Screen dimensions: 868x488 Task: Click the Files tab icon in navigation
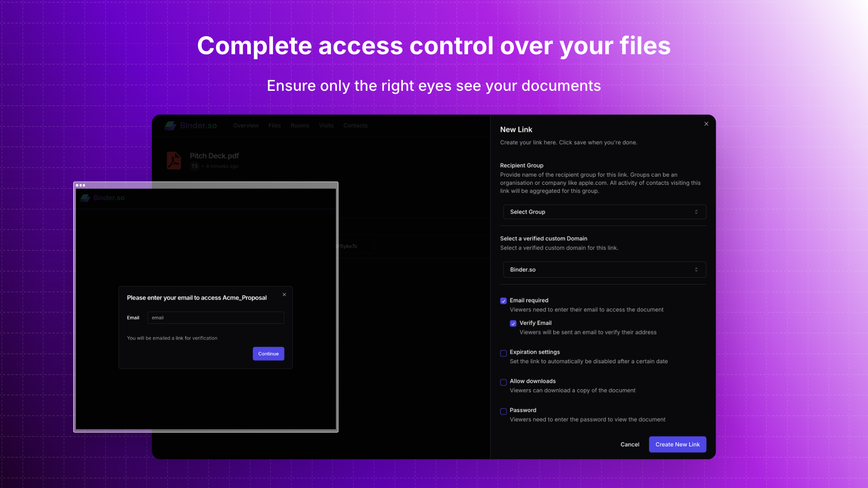pyautogui.click(x=274, y=125)
